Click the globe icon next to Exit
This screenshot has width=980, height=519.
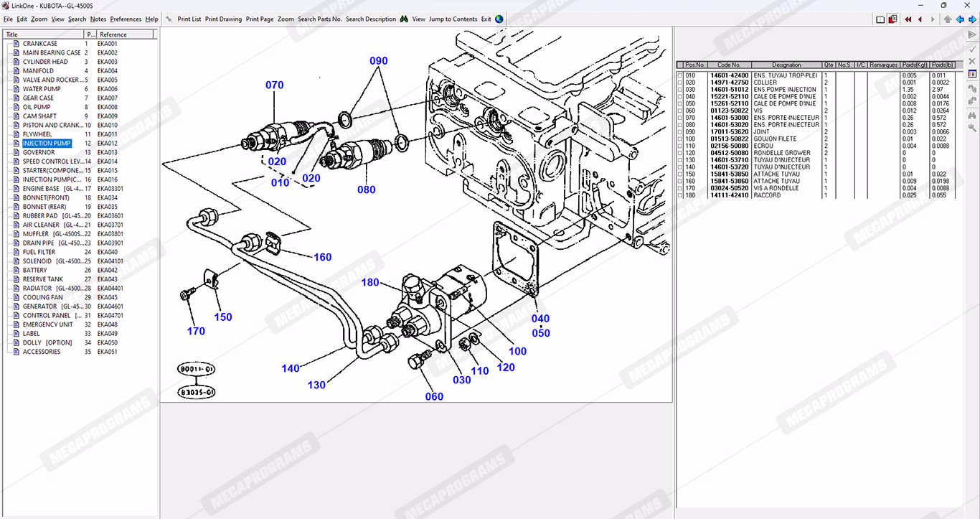[x=499, y=19]
